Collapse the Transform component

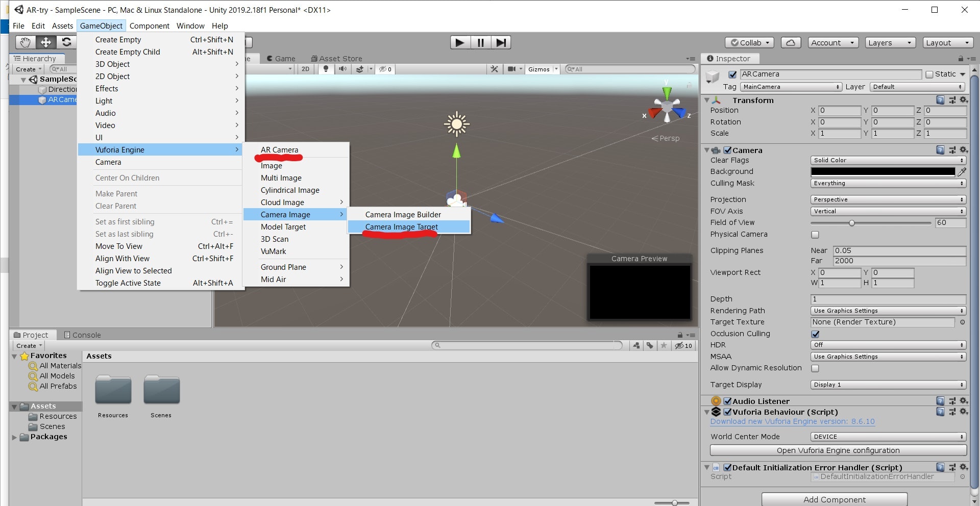click(x=707, y=100)
